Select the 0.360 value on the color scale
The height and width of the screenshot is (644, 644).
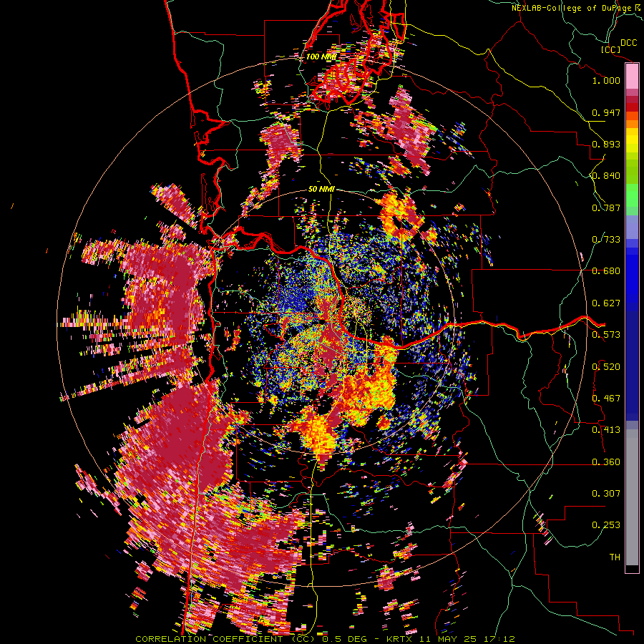point(606,462)
